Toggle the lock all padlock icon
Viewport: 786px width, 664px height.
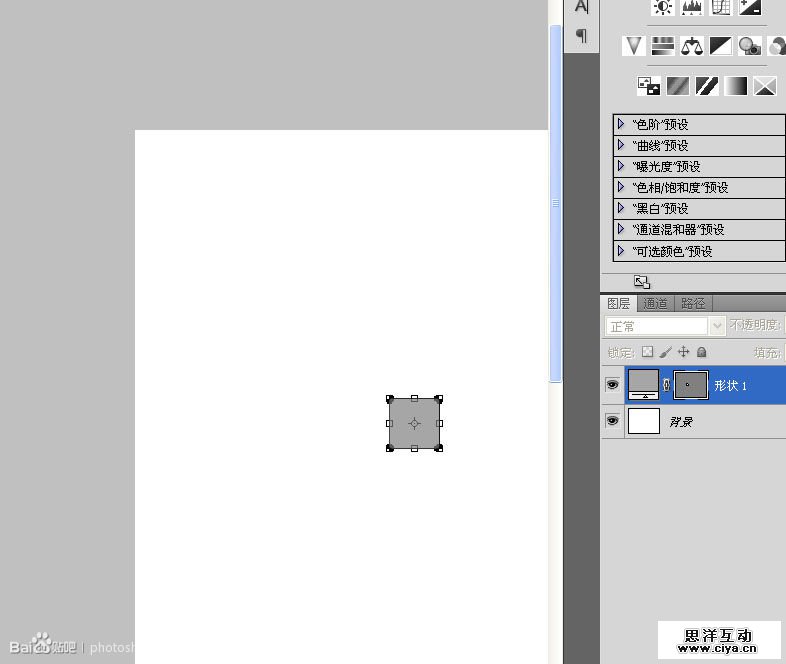pyautogui.click(x=702, y=352)
